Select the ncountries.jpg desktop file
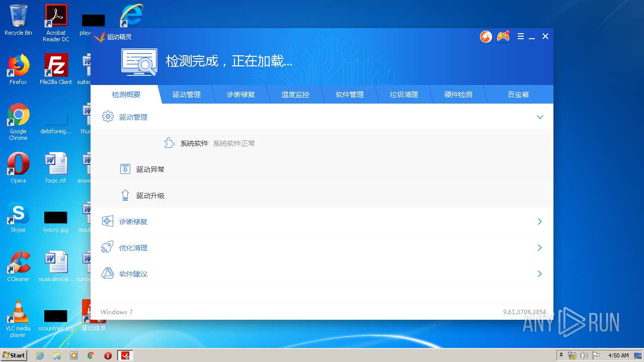This screenshot has width=644, height=362. tap(56, 320)
